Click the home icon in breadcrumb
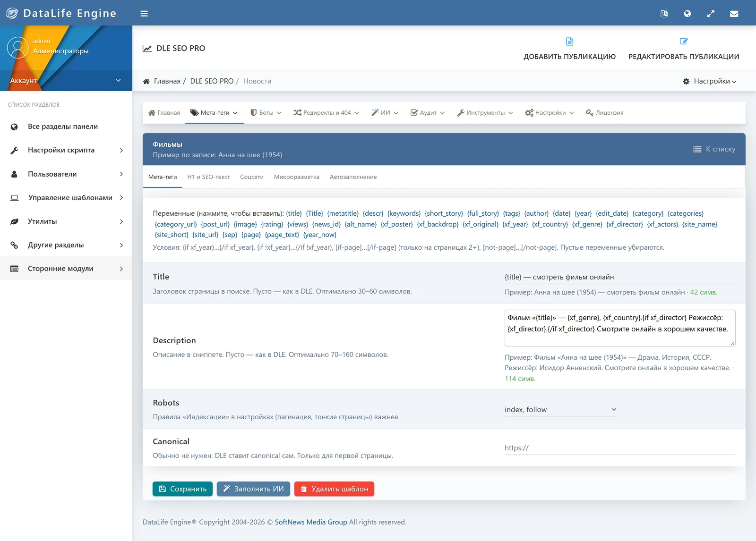This screenshot has width=756, height=541. click(146, 81)
